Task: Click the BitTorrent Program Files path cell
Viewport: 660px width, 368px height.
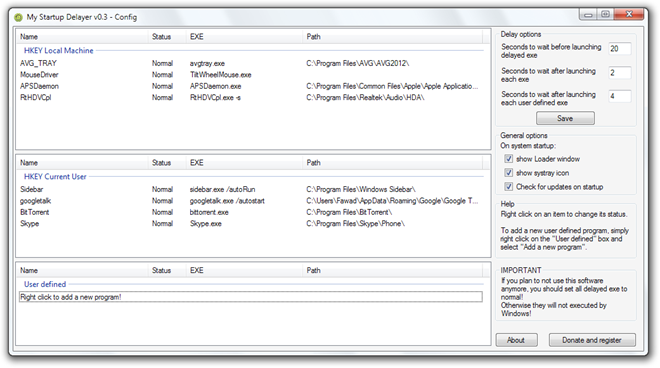Action: [x=349, y=212]
